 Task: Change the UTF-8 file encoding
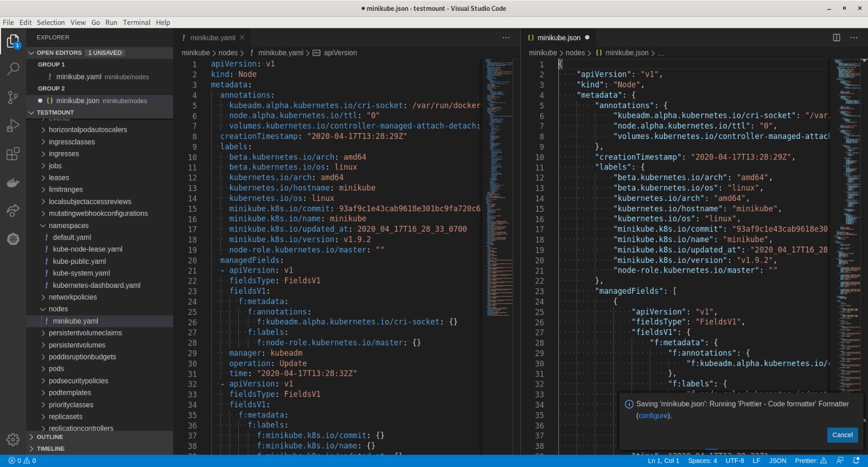point(735,460)
